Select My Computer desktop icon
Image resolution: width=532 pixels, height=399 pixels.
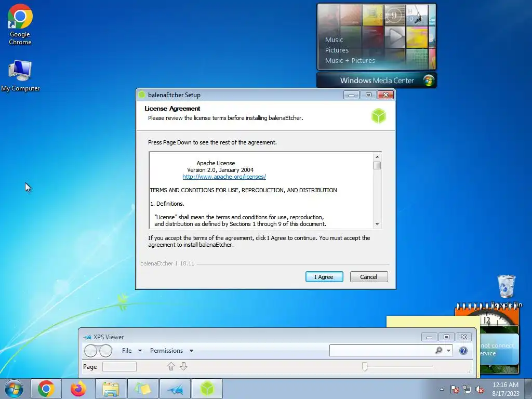[20, 76]
